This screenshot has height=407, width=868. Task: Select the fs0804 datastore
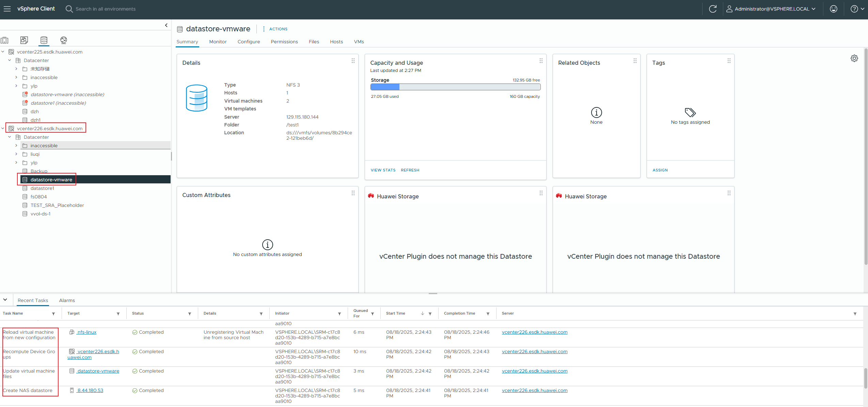pos(38,197)
